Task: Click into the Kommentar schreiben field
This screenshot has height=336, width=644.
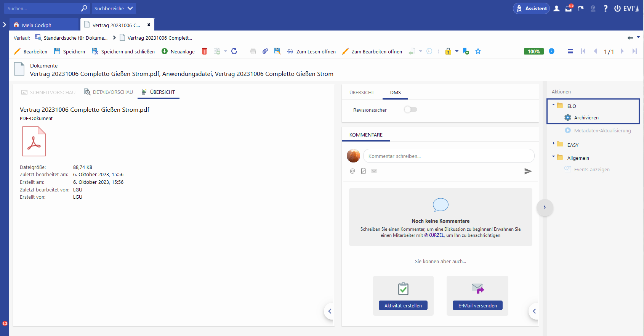Action: point(448,156)
